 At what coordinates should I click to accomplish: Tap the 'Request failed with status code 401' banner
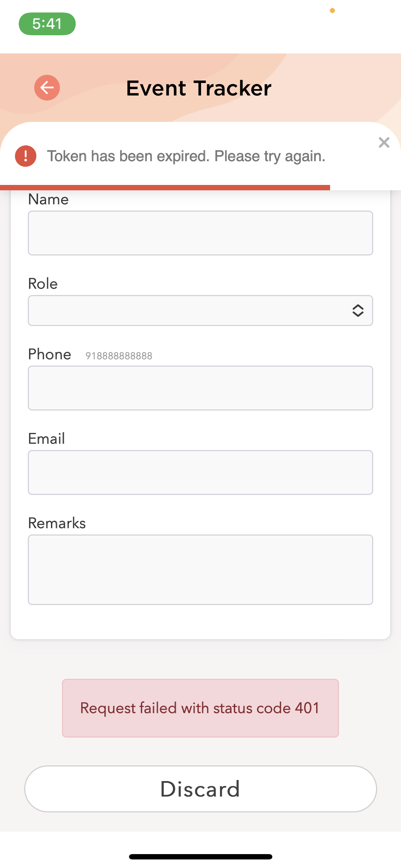coord(200,708)
